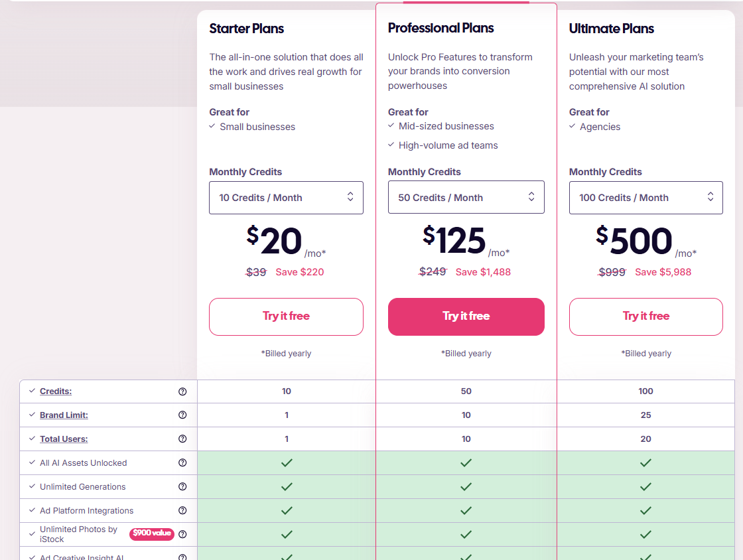Click Save $5,988 text
This screenshot has width=743, height=560.
coord(663,272)
